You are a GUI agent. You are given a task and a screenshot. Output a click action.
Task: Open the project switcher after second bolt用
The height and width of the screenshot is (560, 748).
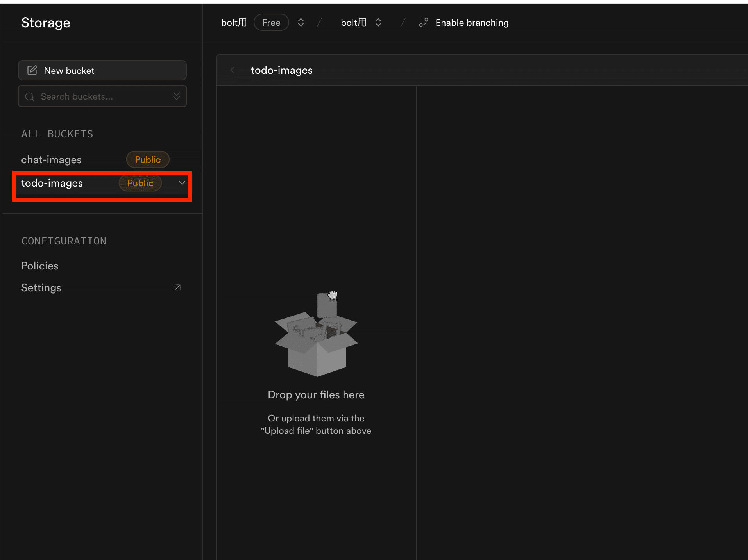click(x=378, y=23)
